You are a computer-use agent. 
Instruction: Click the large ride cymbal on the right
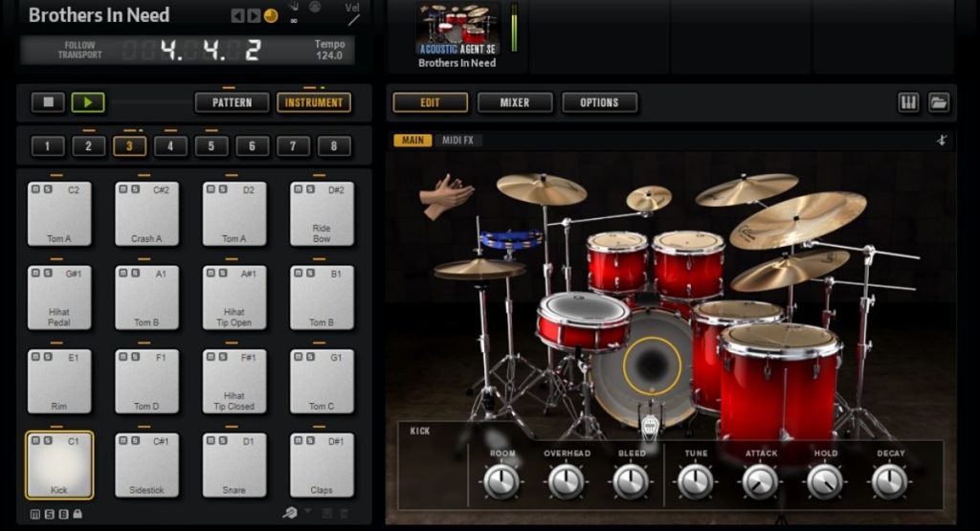pos(798,220)
